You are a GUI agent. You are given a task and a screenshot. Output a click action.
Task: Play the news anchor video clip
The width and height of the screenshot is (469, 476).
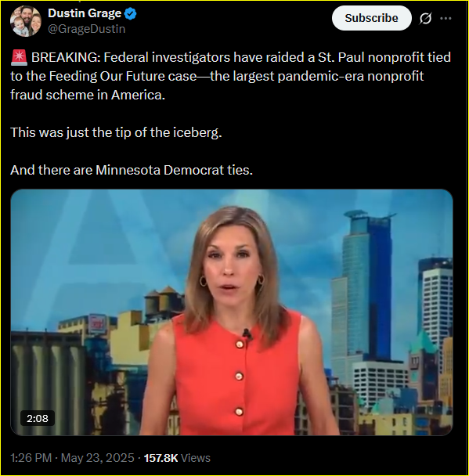232,312
